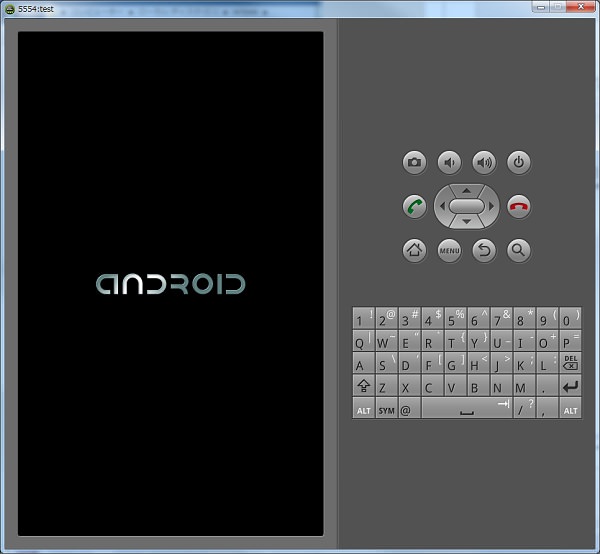Screen dimensions: 600x554
Task: Click the Q key
Action: point(364,340)
